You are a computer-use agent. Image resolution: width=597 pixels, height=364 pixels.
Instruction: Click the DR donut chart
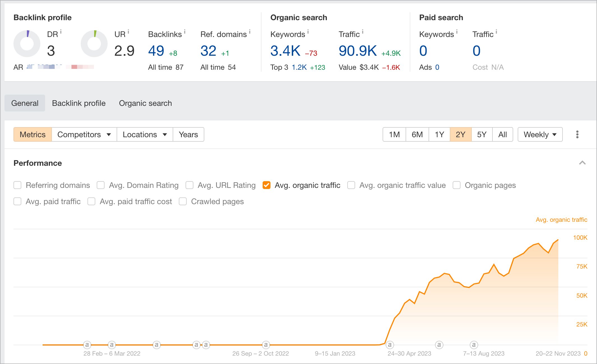point(27,44)
